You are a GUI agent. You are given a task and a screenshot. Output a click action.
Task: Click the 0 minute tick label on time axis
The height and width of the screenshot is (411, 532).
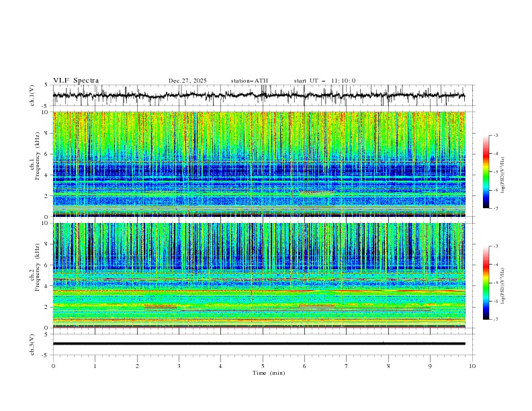tap(53, 366)
